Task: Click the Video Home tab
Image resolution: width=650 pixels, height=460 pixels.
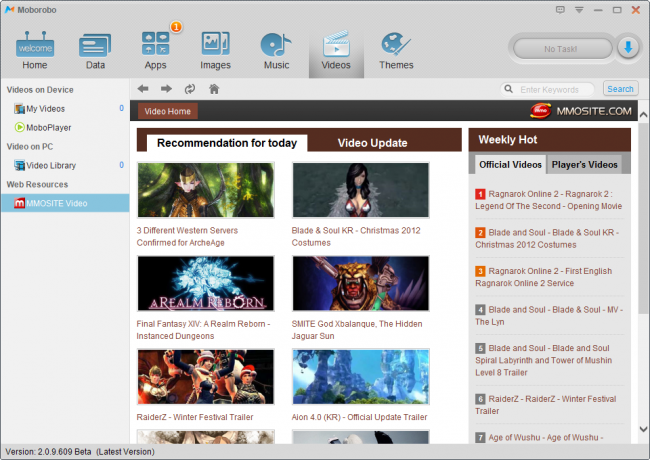Action: pyautogui.click(x=167, y=111)
